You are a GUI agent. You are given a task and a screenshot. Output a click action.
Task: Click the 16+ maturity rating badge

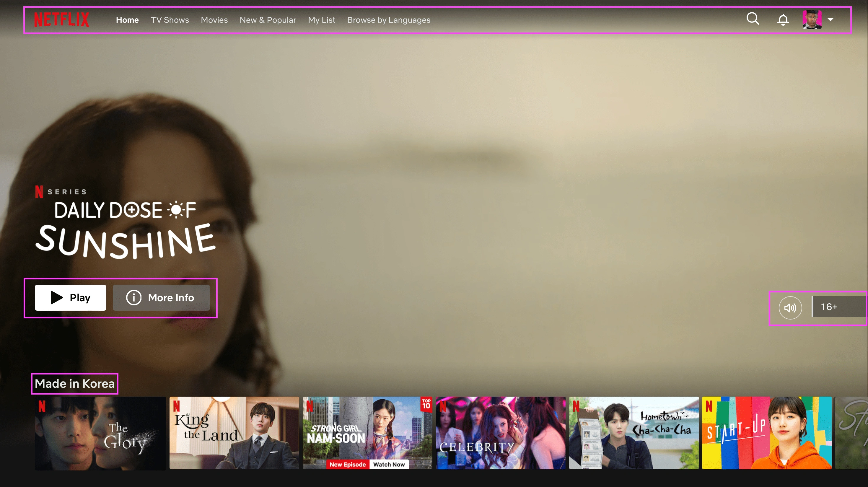pos(839,307)
